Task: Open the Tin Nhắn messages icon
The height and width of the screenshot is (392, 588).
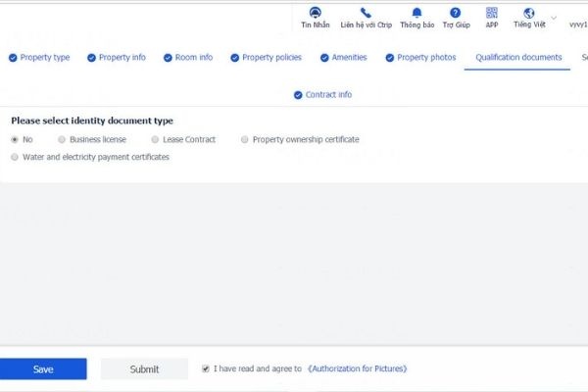Action: tap(315, 13)
